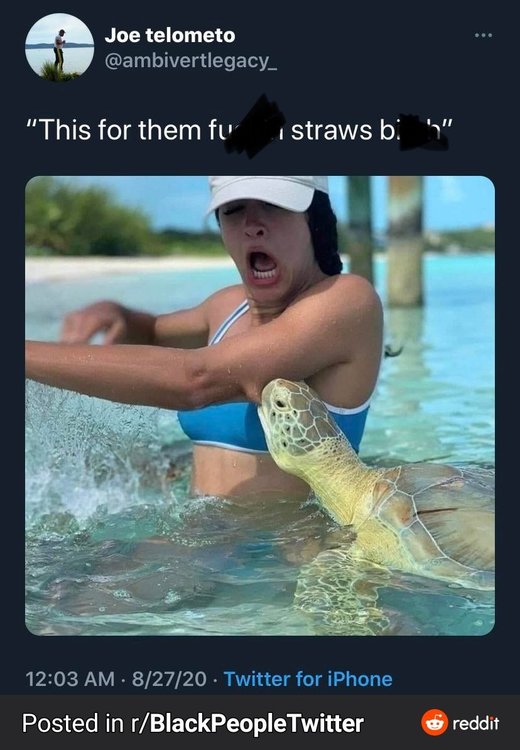Click the word "straws" in the tweet
This screenshot has width=520, height=750.
332,130
